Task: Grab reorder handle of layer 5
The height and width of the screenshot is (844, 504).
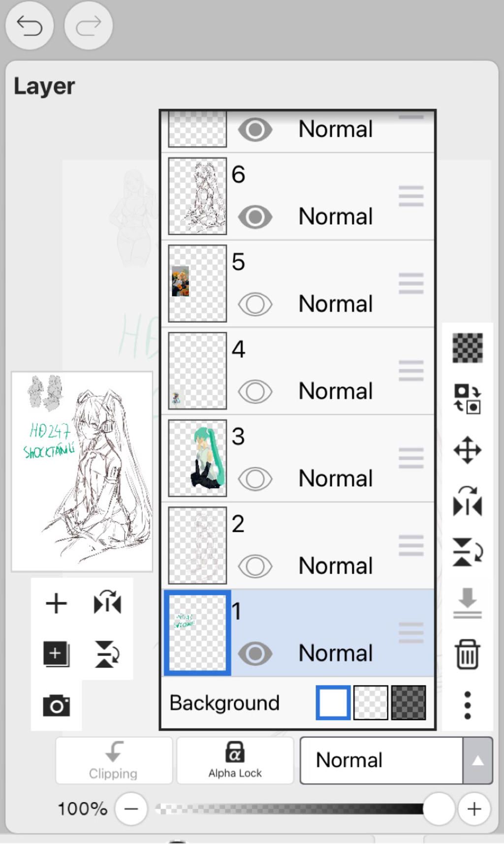Action: click(x=411, y=283)
